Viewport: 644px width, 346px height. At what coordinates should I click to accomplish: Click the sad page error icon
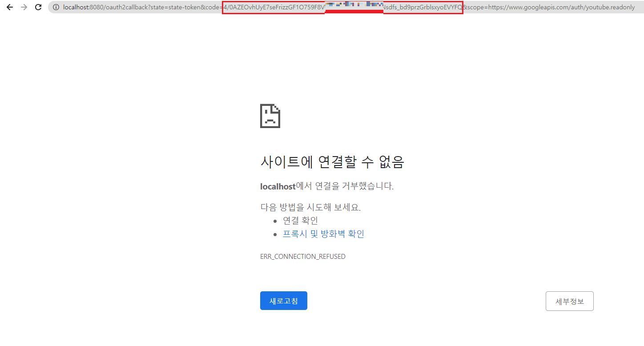pos(270,116)
